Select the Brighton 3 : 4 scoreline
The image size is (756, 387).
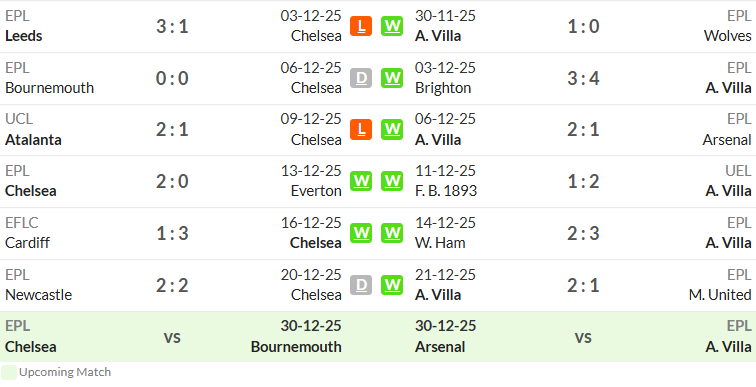coord(583,78)
